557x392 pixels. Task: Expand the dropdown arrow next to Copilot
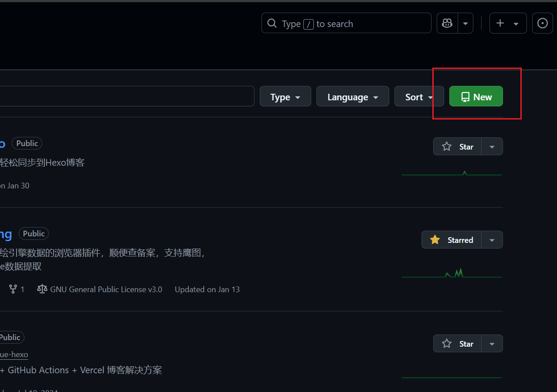(x=465, y=23)
